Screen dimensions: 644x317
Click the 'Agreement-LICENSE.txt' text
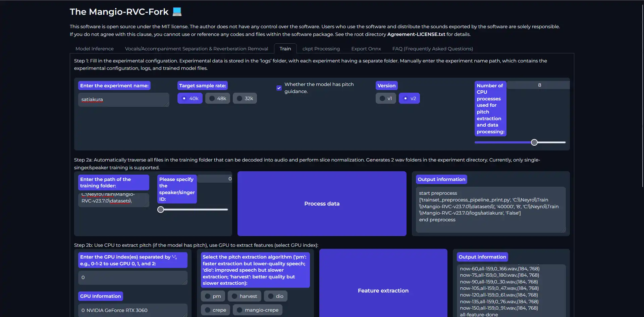[416, 34]
